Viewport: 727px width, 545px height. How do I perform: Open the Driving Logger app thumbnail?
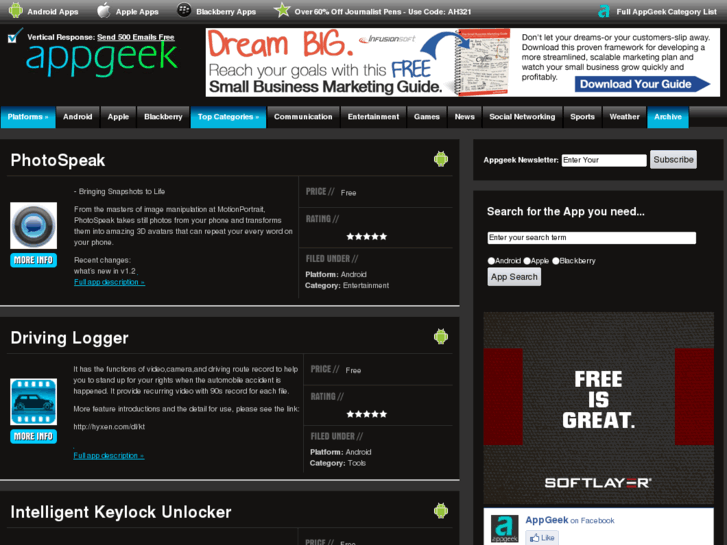pos(33,402)
